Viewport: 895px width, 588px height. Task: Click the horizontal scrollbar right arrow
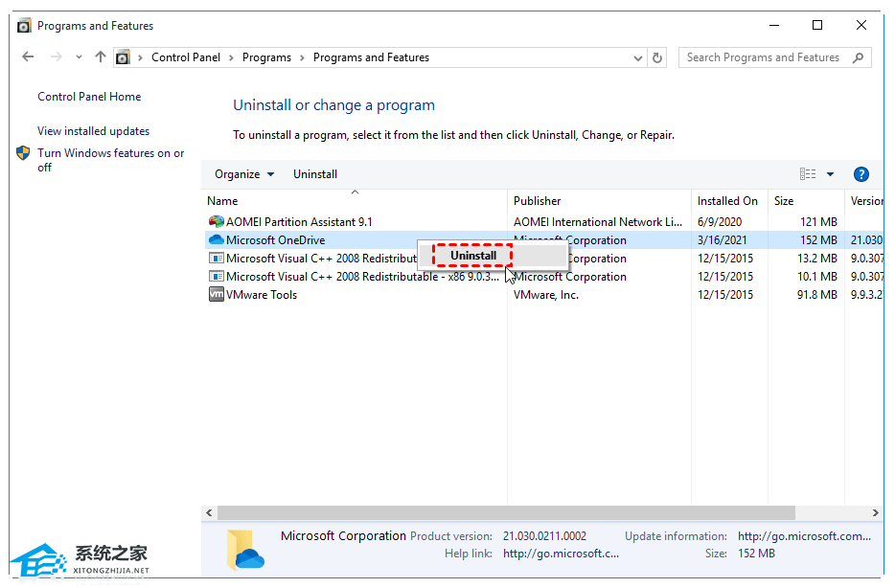pyautogui.click(x=876, y=513)
